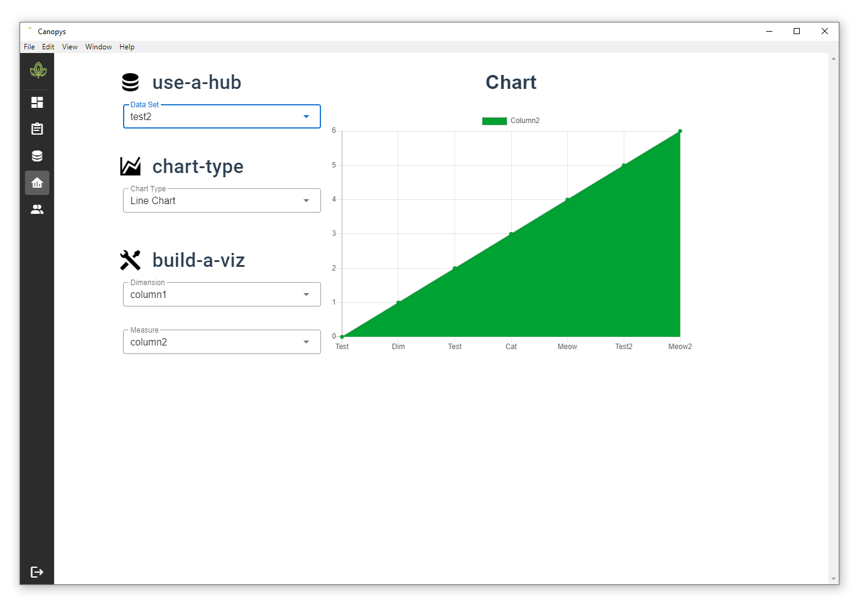Open the Chart Type dropdown showing Line Chart
The width and height of the screenshot is (868, 605).
[x=222, y=200]
